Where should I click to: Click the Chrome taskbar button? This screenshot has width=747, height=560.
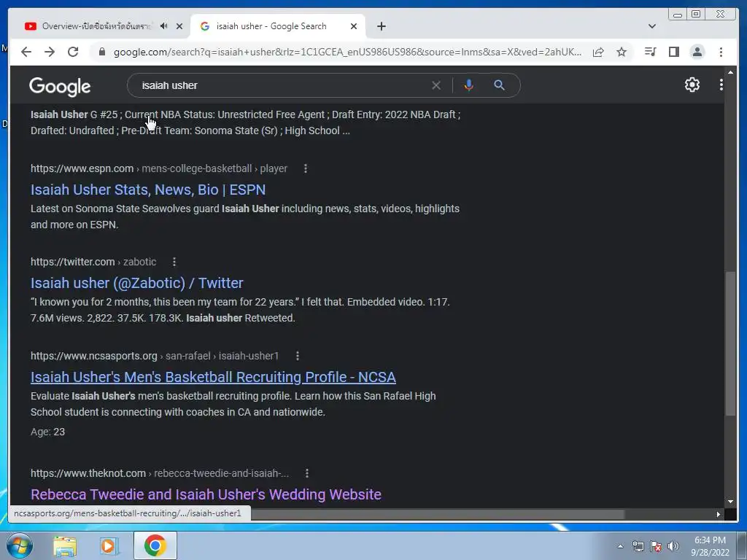click(x=155, y=545)
